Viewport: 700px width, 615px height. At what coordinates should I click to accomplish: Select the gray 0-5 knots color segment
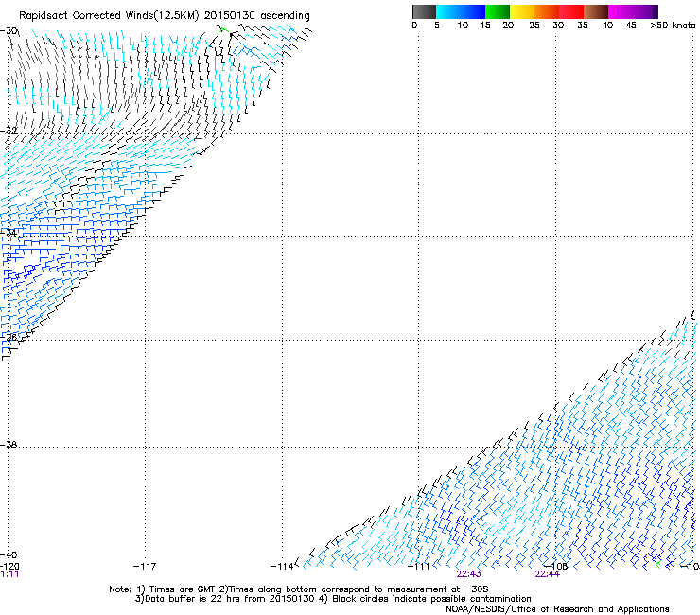click(424, 11)
